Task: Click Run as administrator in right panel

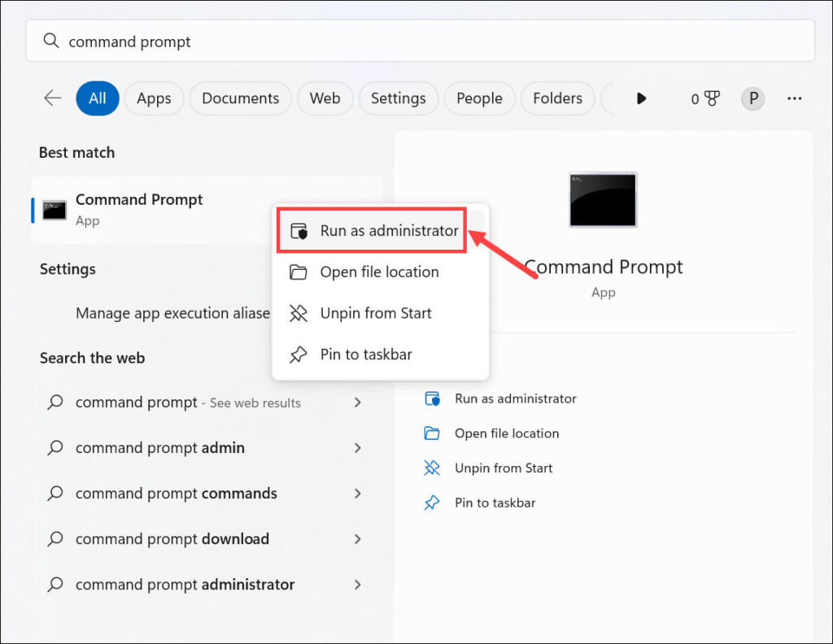Action: pos(515,398)
